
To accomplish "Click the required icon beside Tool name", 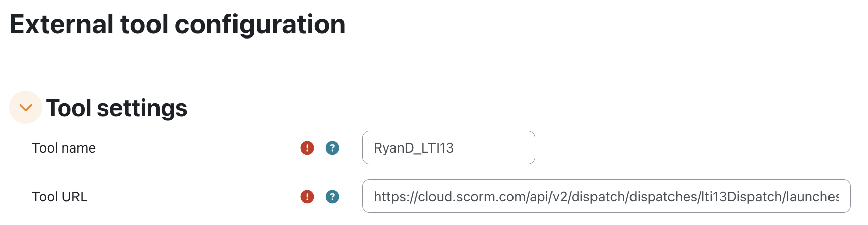I will click(x=307, y=148).
